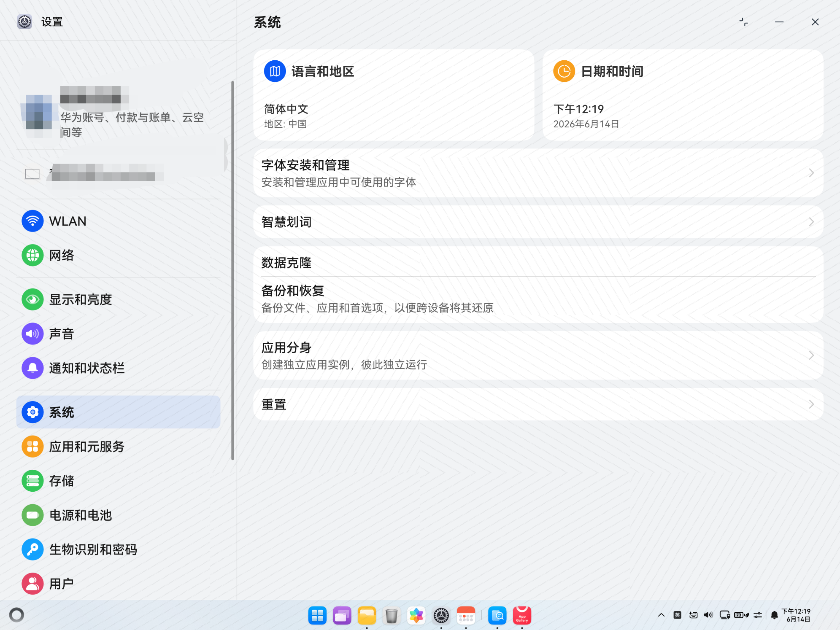
Task: Click the 语言和地区 blue map icon
Action: [x=275, y=71]
